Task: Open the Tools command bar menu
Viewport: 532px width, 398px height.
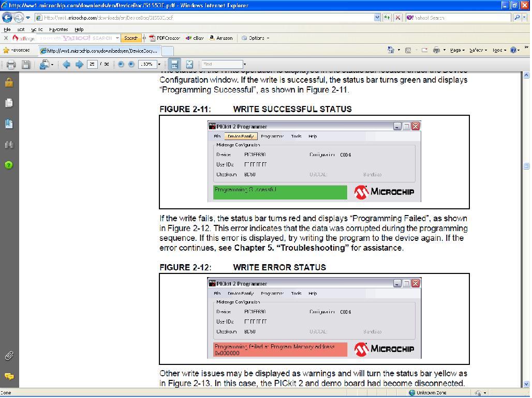Action: [499, 50]
